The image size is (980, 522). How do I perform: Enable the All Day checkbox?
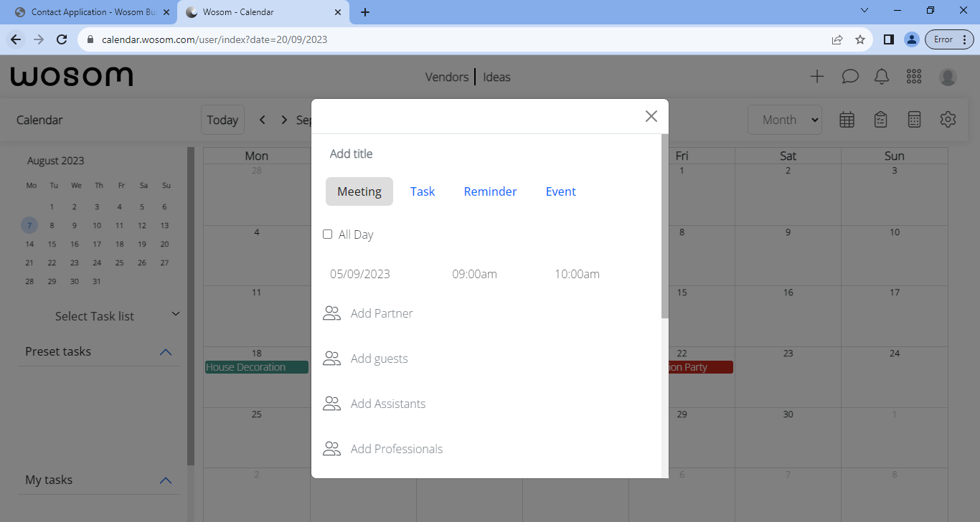click(x=327, y=234)
